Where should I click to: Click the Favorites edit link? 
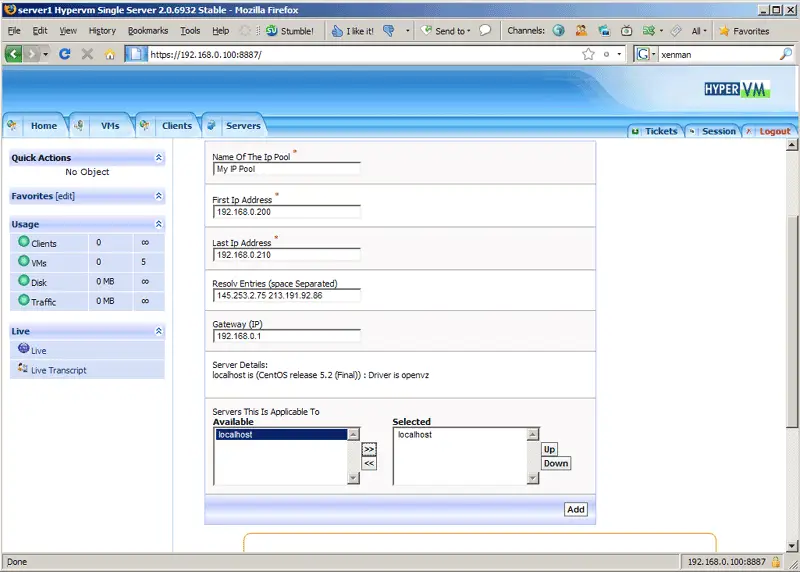coord(65,196)
